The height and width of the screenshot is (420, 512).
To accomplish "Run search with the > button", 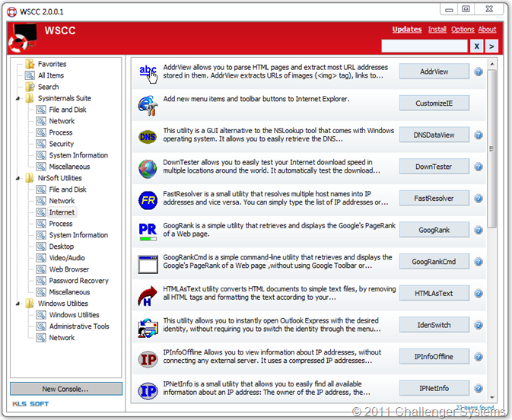I will pyautogui.click(x=491, y=46).
